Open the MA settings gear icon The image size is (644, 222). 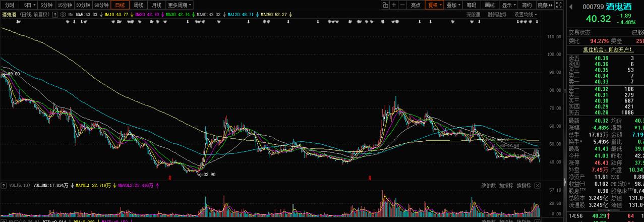coord(63,15)
